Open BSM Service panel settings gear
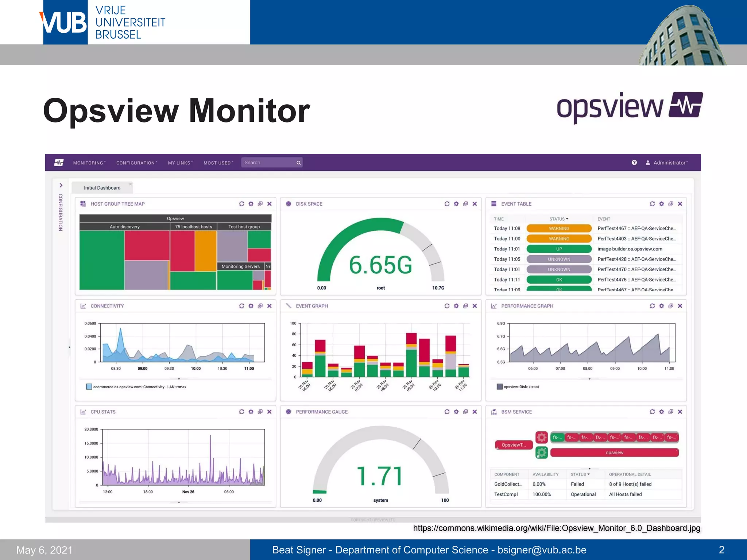The image size is (747, 560). [661, 412]
